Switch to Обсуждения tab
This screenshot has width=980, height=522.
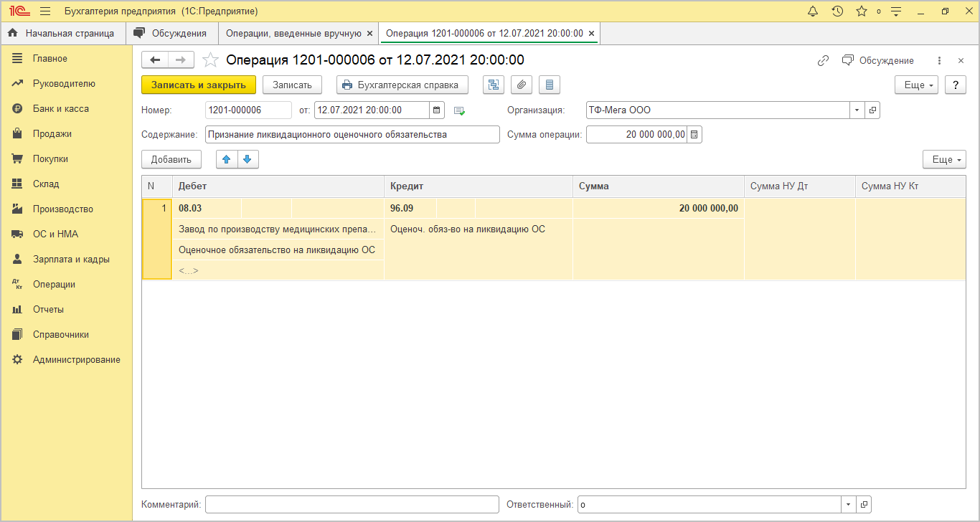pyautogui.click(x=172, y=33)
